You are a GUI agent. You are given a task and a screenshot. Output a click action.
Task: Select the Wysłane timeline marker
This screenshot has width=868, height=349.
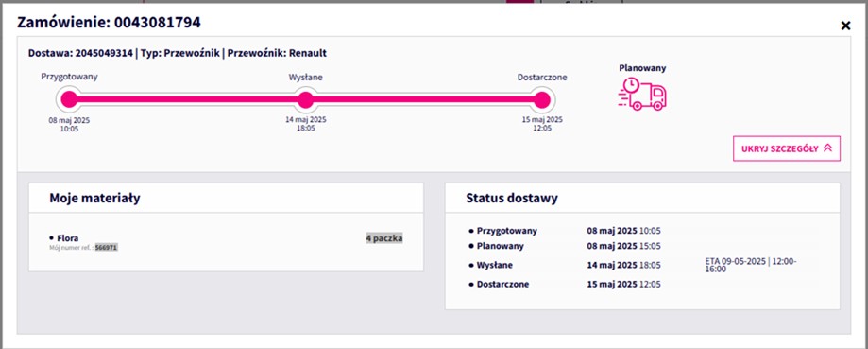coord(306,99)
